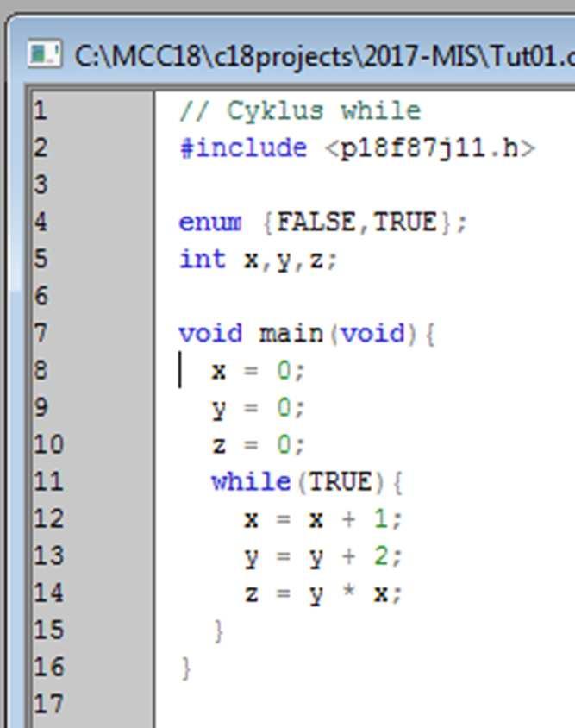Click the header name '<p18f87j11.h>'
Screen dimensions: 575x728
click(x=430, y=149)
